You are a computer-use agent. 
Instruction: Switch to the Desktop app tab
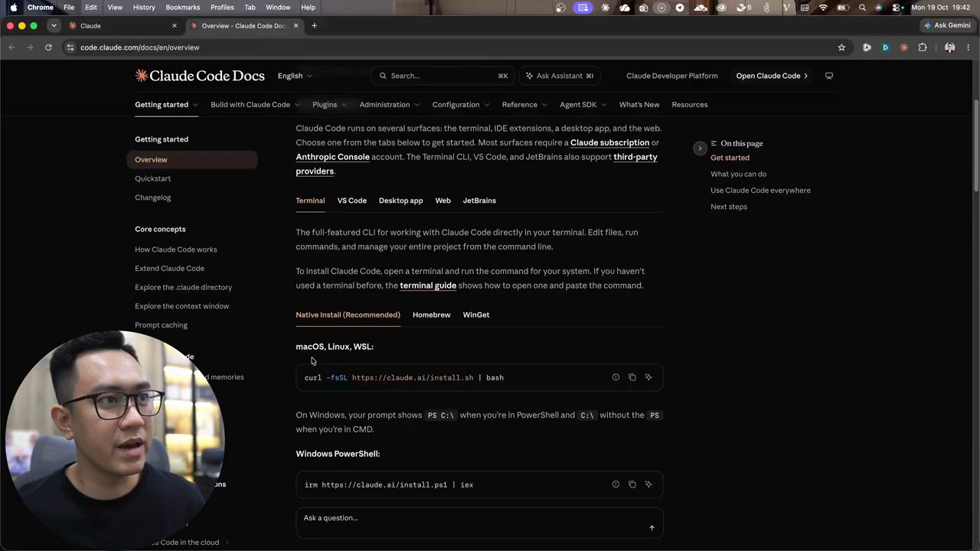400,201
